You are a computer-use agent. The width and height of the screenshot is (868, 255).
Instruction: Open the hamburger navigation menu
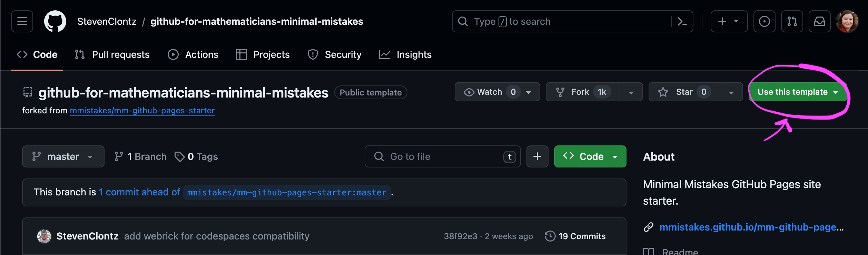coord(22,21)
